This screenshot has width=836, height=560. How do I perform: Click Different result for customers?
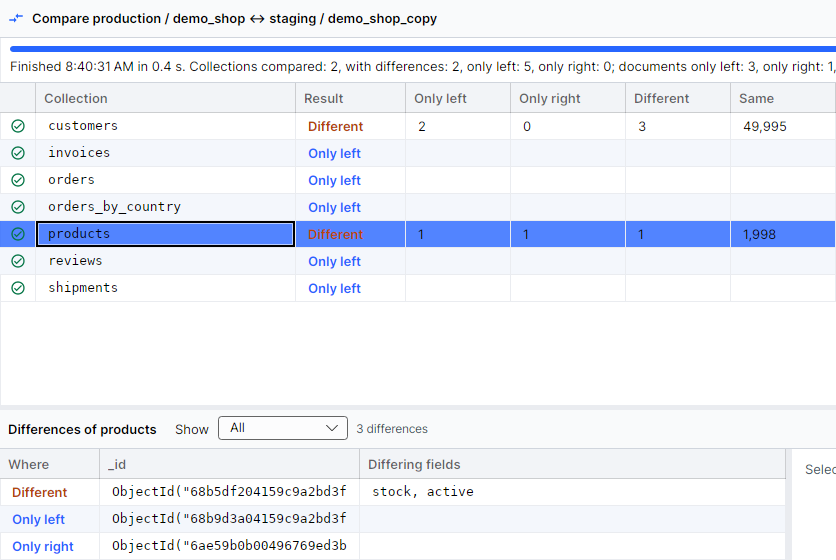[335, 126]
